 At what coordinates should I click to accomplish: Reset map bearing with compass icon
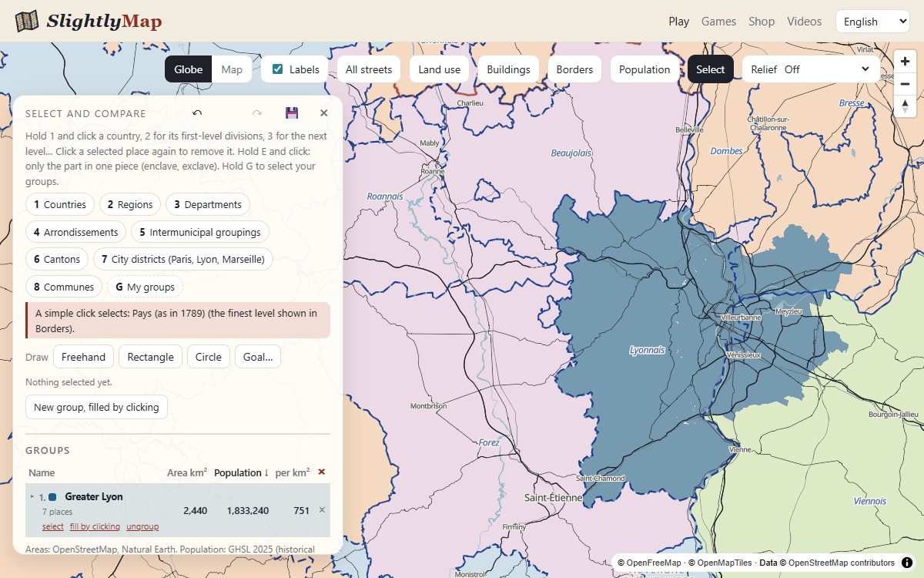pyautogui.click(x=906, y=106)
